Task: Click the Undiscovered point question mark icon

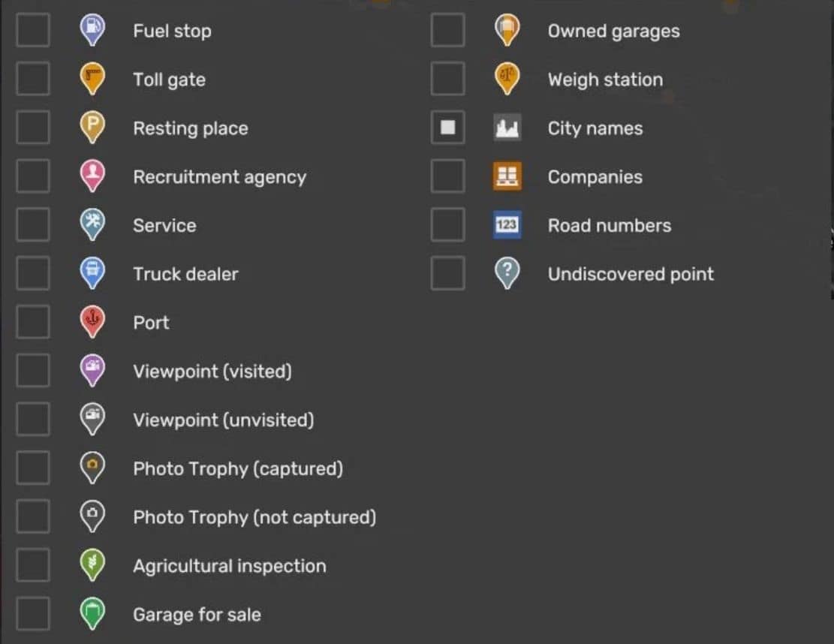Action: (507, 273)
